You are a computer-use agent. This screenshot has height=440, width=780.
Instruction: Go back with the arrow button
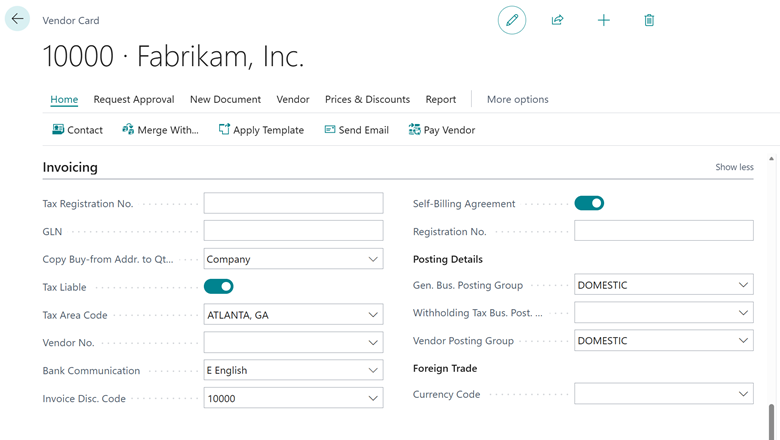17,19
